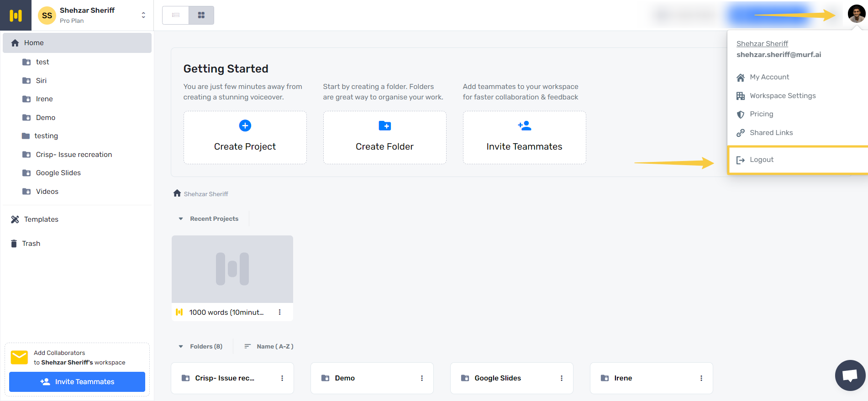Viewport: 868px width, 401px height.
Task: Open Google Slides folder card
Action: [512, 378]
